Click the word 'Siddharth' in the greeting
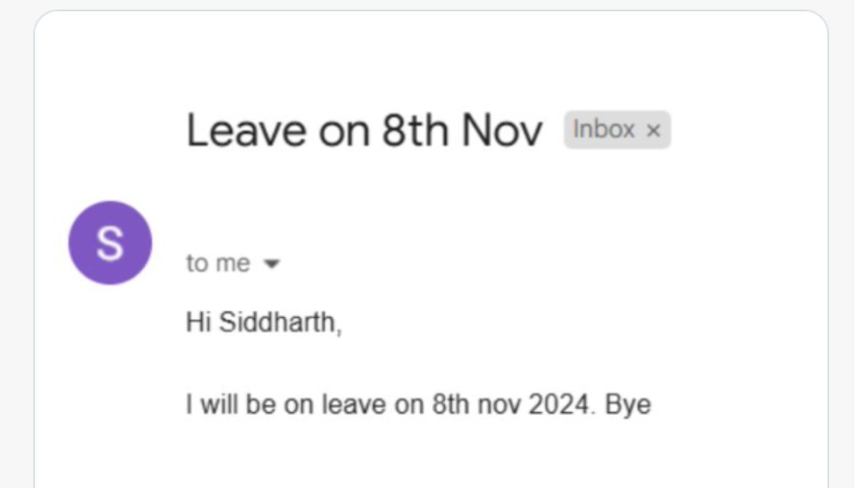 click(x=277, y=322)
